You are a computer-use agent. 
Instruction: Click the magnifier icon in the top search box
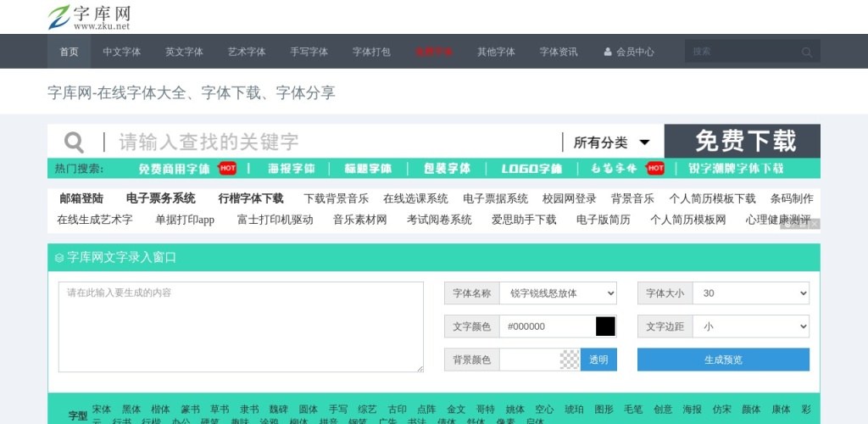806,52
